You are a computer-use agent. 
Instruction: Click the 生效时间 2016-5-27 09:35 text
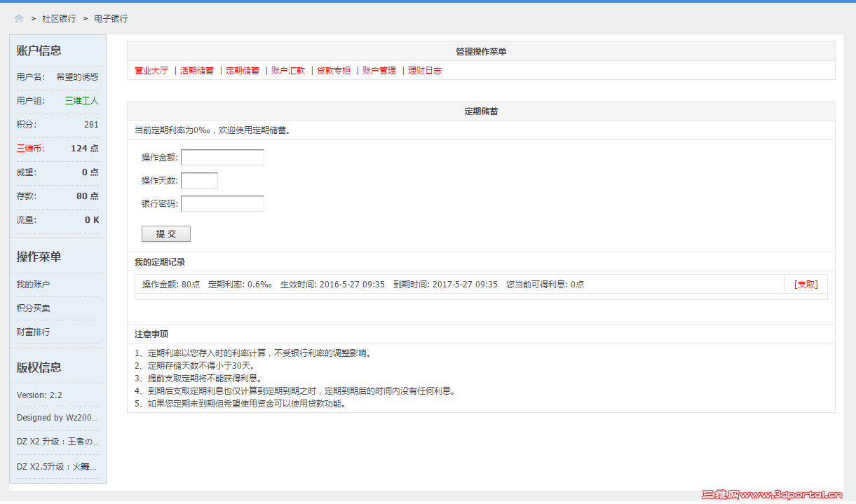pos(332,284)
